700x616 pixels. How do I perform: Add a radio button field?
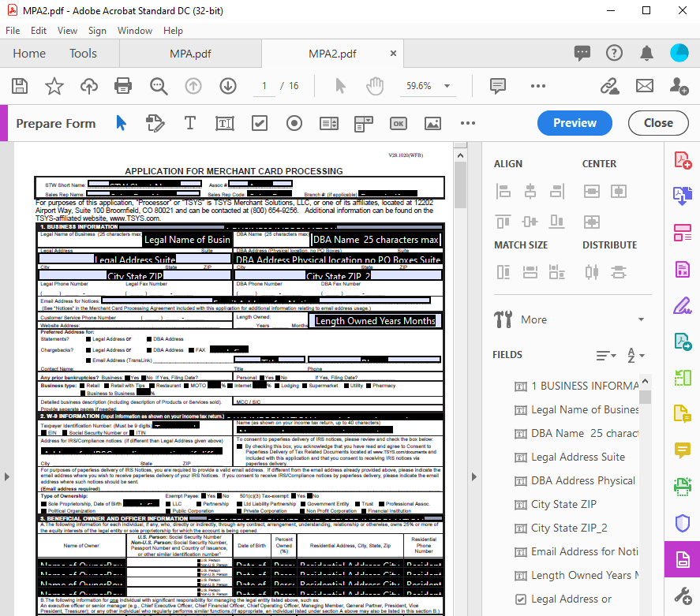294,123
